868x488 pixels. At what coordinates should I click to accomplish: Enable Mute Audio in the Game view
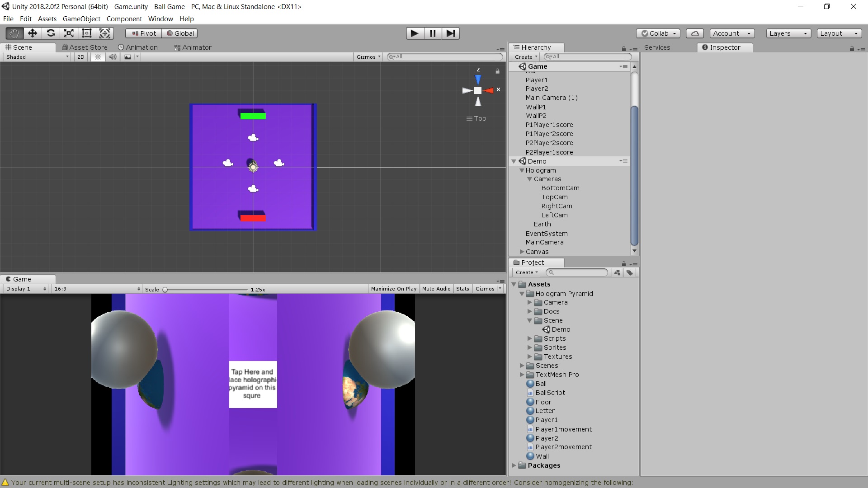coord(436,289)
